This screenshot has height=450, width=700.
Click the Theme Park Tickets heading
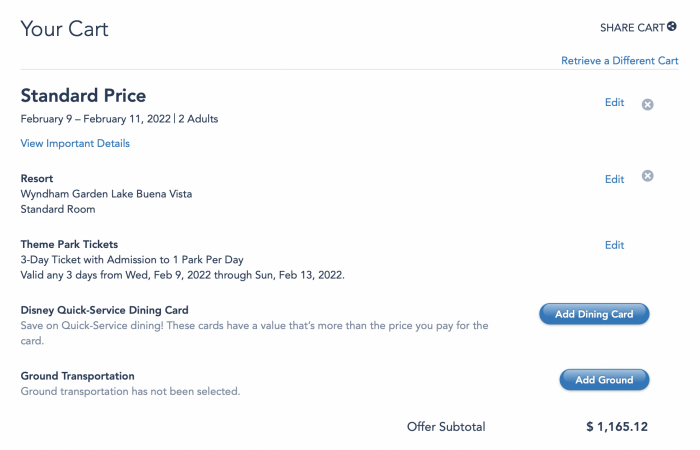[69, 244]
